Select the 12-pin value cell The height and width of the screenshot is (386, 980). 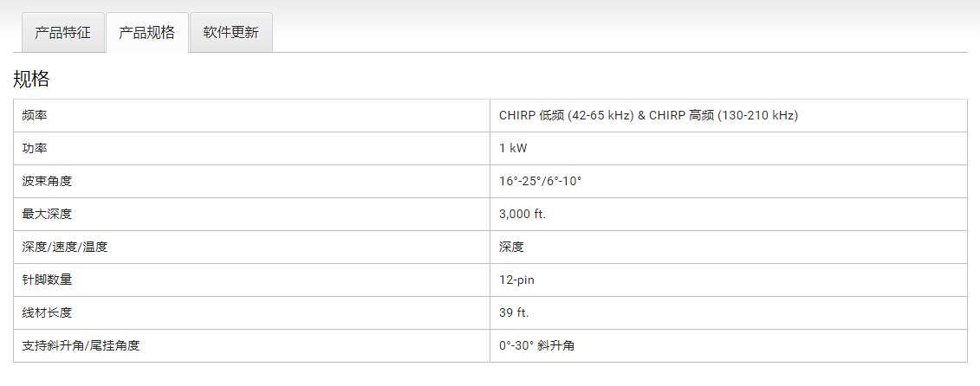[x=729, y=280]
